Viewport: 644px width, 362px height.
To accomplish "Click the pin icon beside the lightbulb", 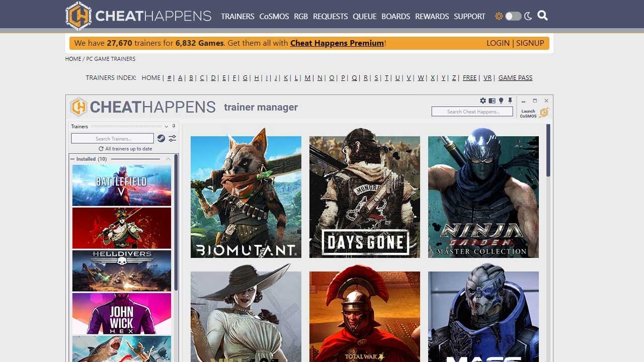I will 510,101.
